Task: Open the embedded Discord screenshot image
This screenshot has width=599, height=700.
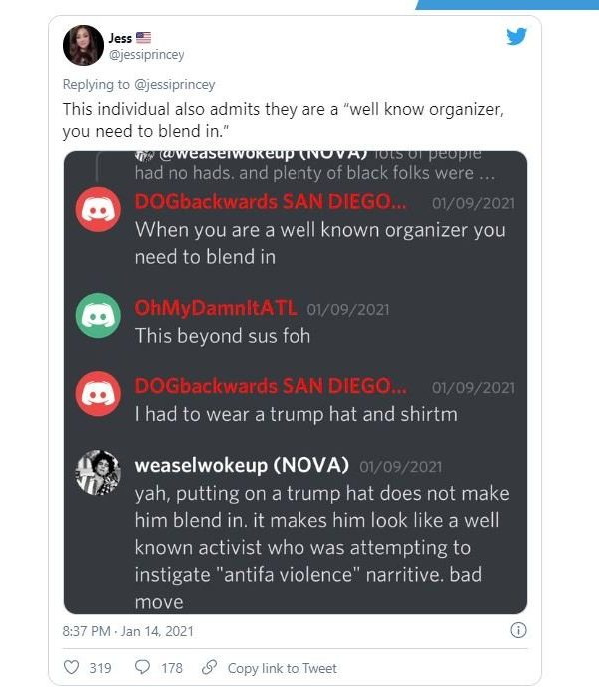Action: [296, 382]
